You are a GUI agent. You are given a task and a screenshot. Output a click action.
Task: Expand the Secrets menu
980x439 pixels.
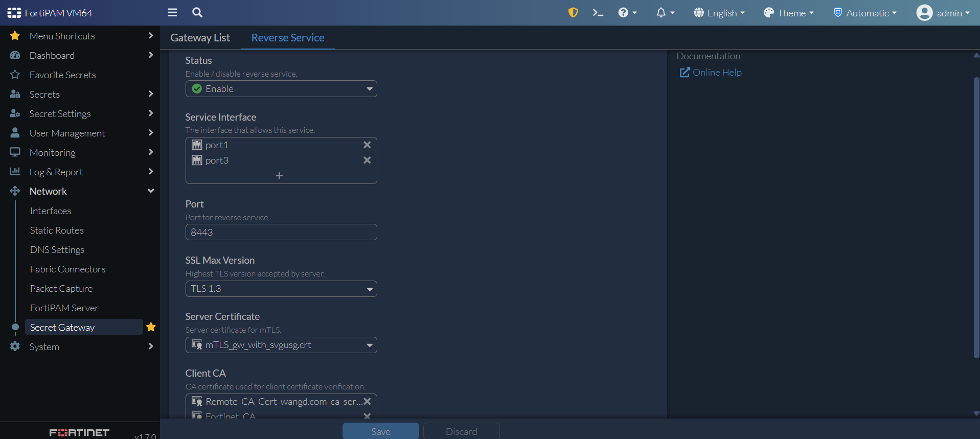pyautogui.click(x=80, y=94)
